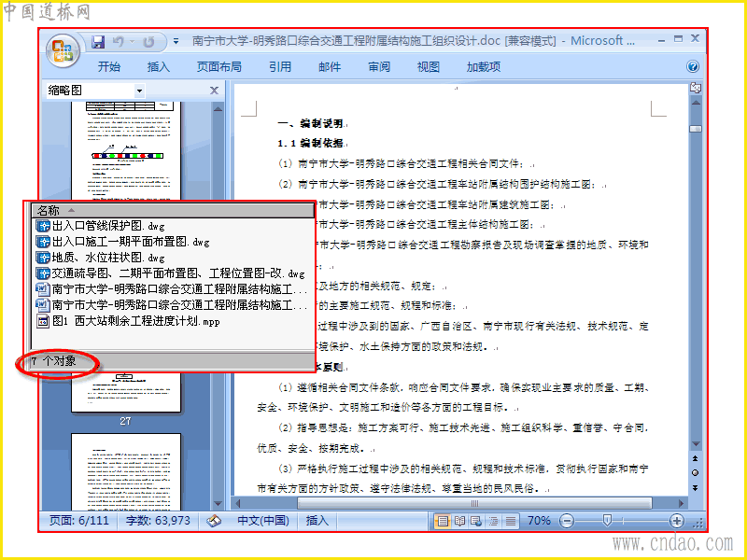Click the Save icon in quick access toolbar
This screenshot has height=560, width=747.
[98, 42]
